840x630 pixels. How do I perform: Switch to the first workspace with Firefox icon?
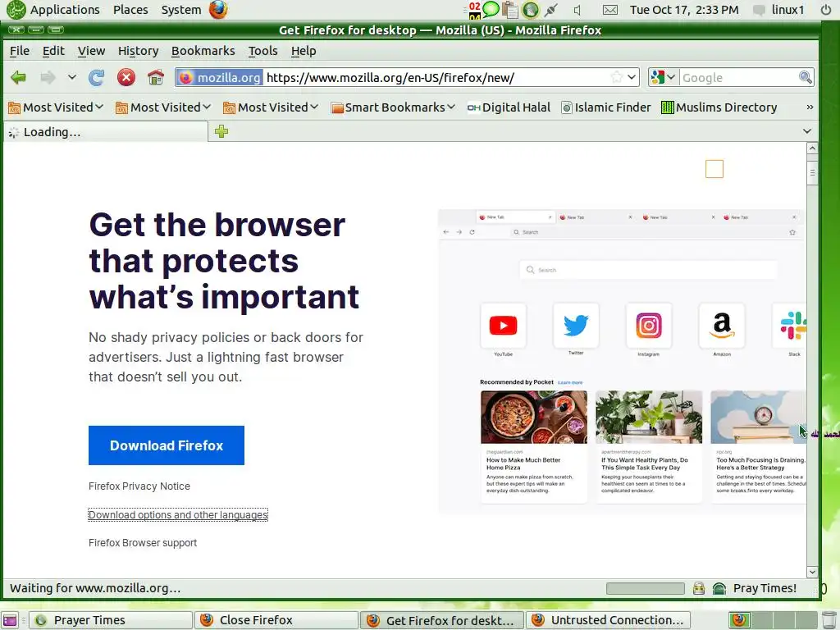click(x=739, y=620)
